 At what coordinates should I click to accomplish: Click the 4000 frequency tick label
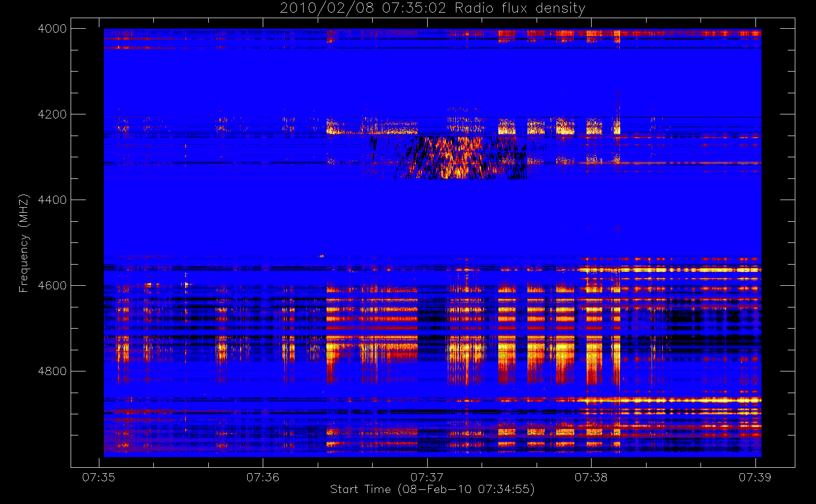pos(52,29)
